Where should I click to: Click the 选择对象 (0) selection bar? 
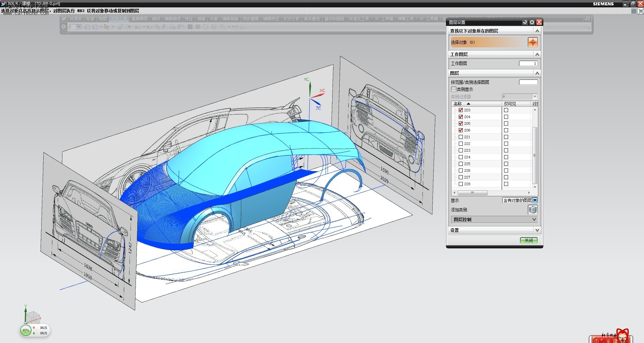point(489,42)
